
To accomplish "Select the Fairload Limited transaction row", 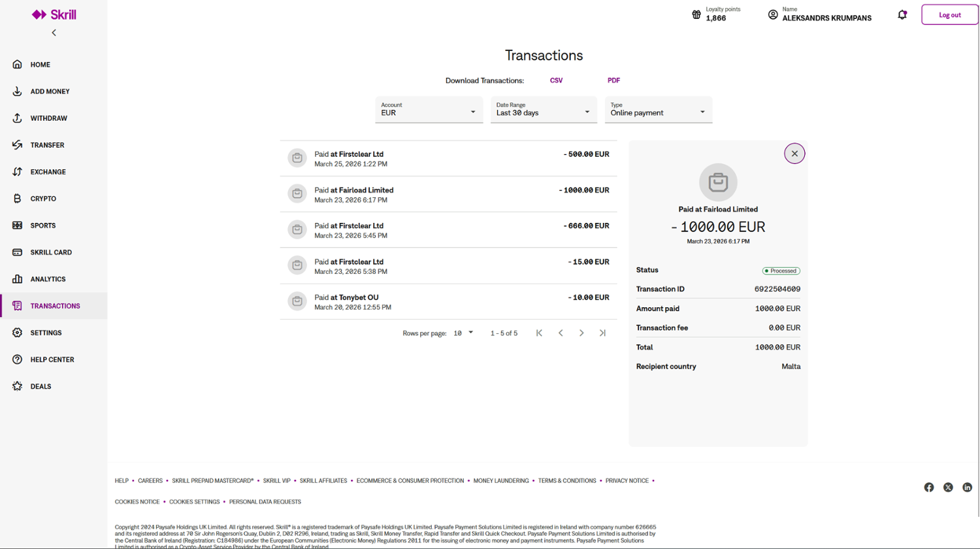I will [x=448, y=194].
